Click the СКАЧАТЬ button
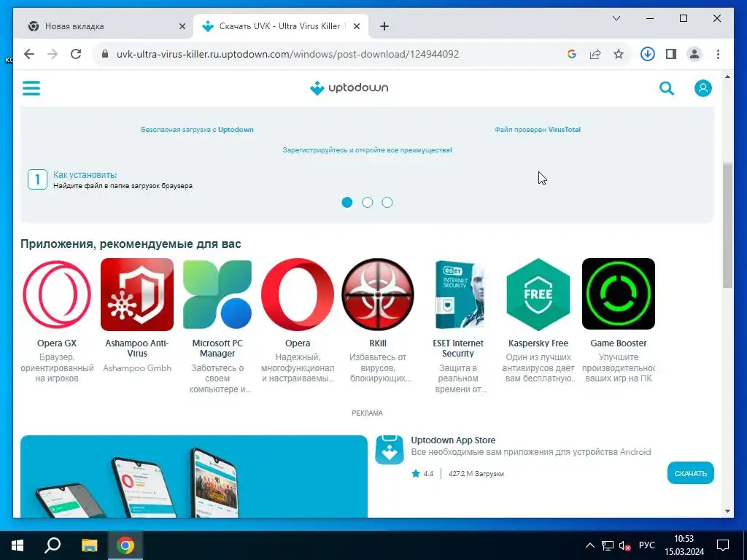747x560 pixels. pos(690,473)
